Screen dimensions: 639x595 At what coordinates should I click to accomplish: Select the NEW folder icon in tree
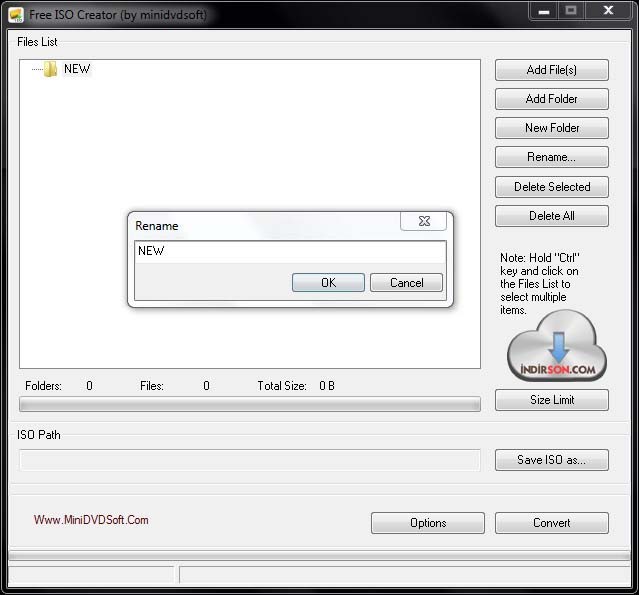50,69
